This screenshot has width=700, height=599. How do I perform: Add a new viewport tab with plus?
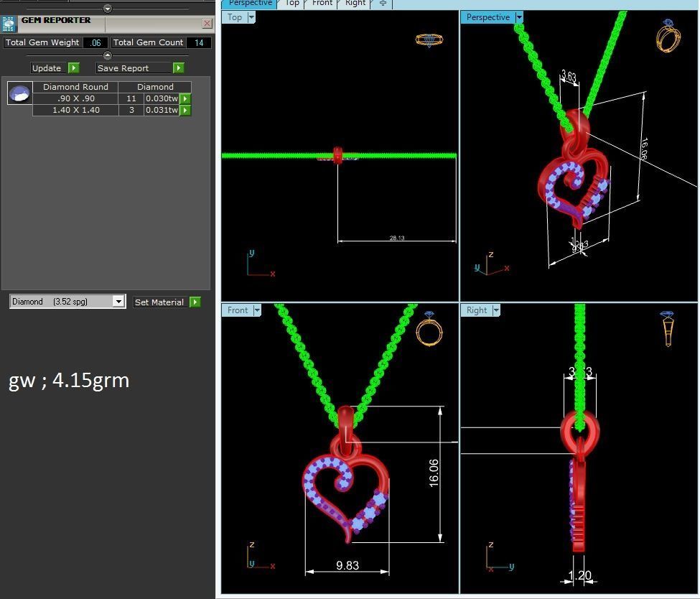[383, 4]
